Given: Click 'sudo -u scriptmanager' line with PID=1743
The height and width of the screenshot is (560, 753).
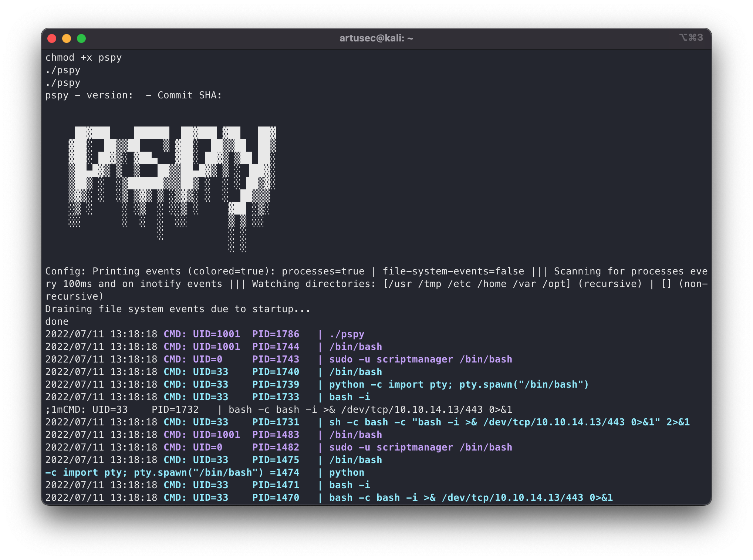Looking at the screenshot, I should click(x=420, y=360).
